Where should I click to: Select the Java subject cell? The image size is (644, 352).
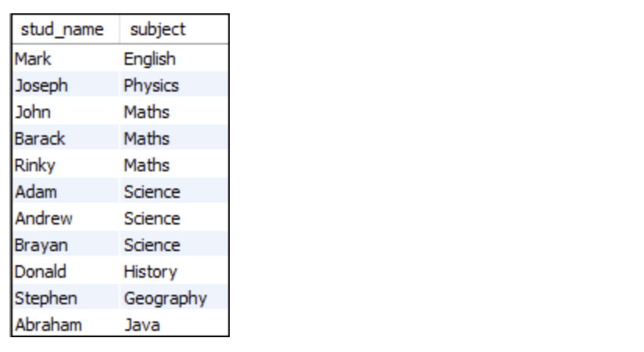point(174,324)
